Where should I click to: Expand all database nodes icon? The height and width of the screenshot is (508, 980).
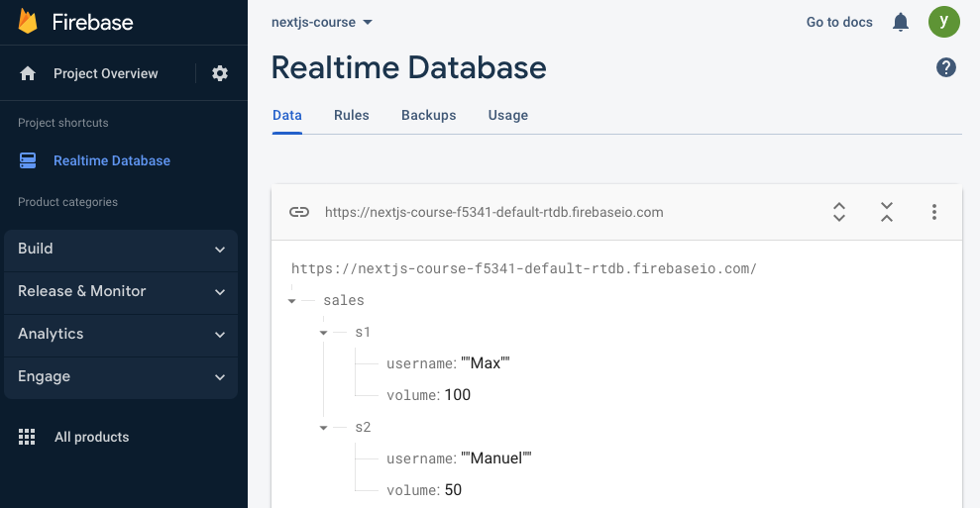click(x=838, y=213)
